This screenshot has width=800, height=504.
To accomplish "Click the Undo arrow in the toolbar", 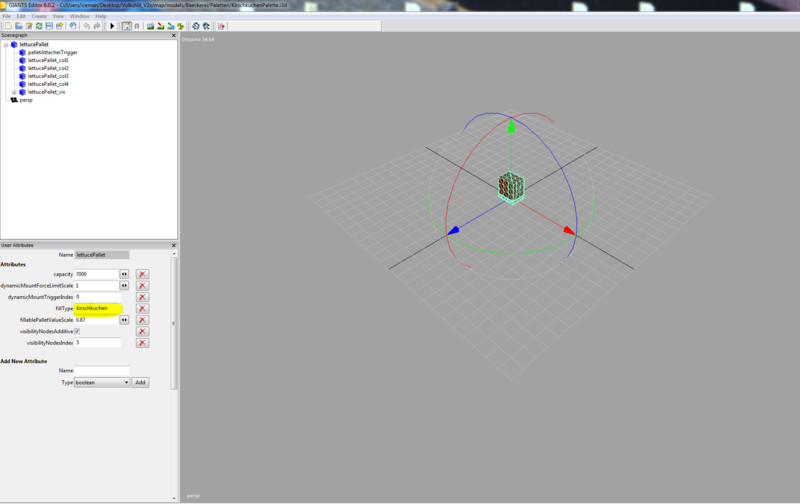I will click(x=86, y=26).
